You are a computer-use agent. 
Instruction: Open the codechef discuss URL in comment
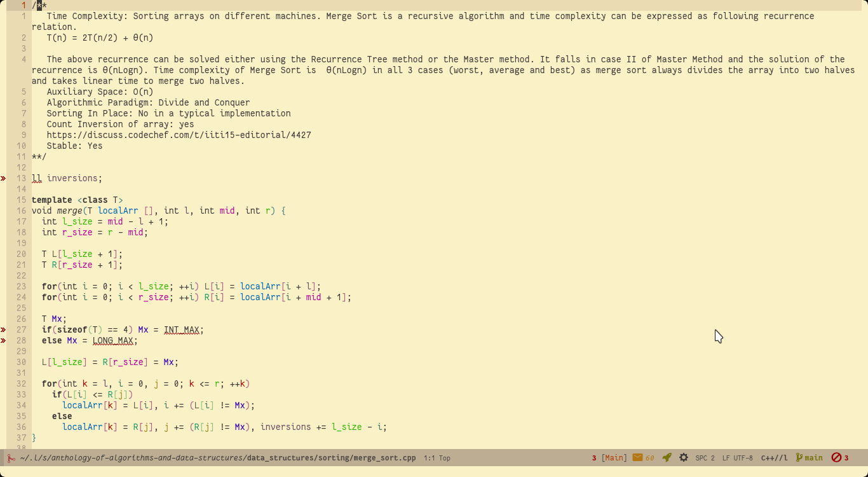pyautogui.click(x=179, y=135)
